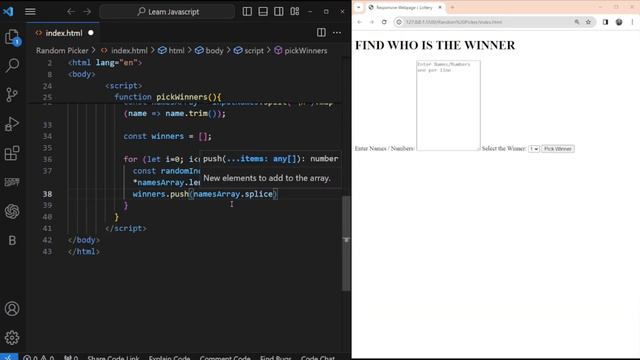Open the Run and Debug view
640x360 pixels.
tap(12, 124)
